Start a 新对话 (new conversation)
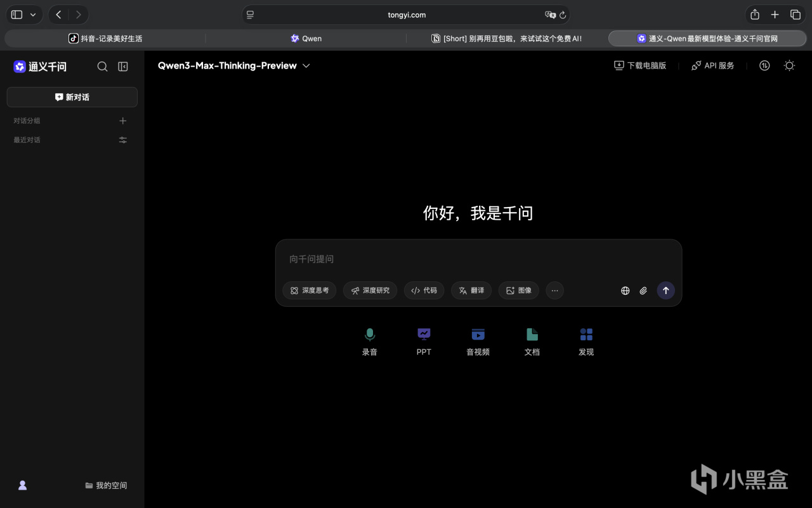The image size is (812, 508). pos(72,97)
